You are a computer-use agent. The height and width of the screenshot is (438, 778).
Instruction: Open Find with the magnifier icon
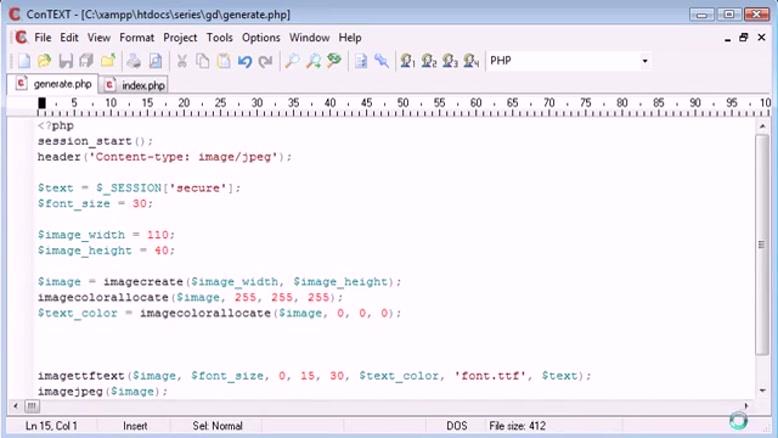coord(292,61)
